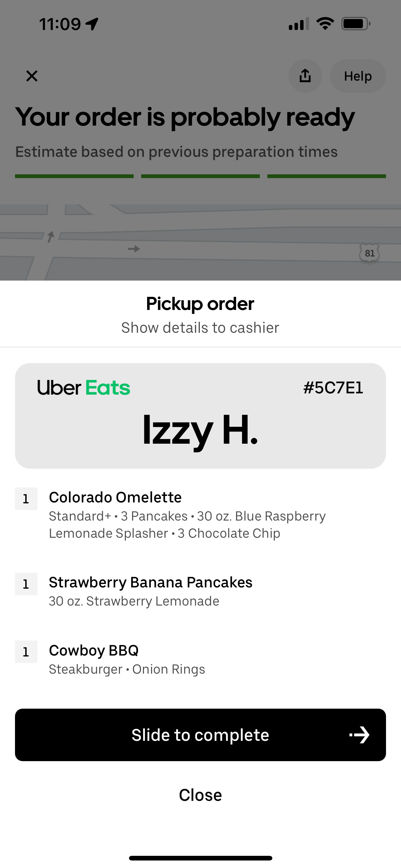401x868 pixels.
Task: Tap the Route 81 highway shield on map
Action: 369,253
